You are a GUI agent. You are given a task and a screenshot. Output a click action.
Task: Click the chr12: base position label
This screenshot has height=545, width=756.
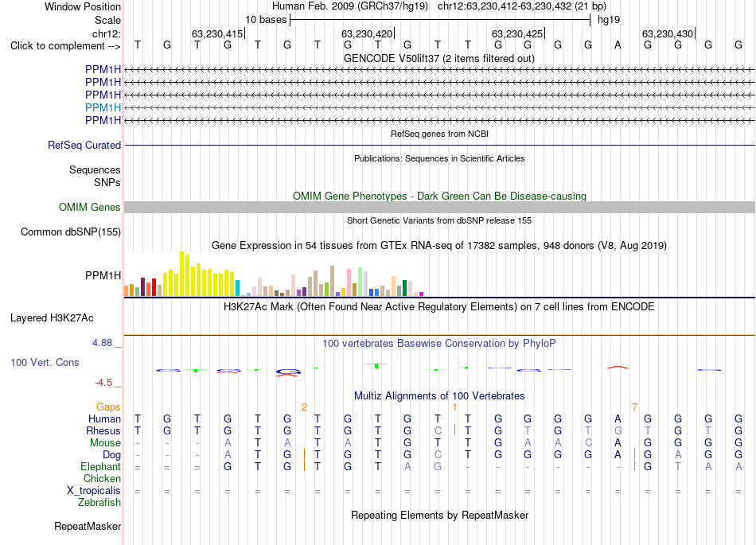106,33
